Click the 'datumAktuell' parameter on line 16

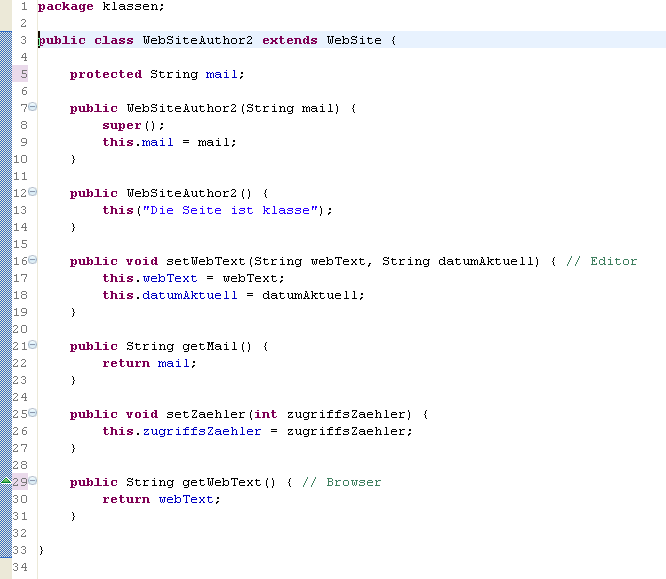(x=488, y=261)
